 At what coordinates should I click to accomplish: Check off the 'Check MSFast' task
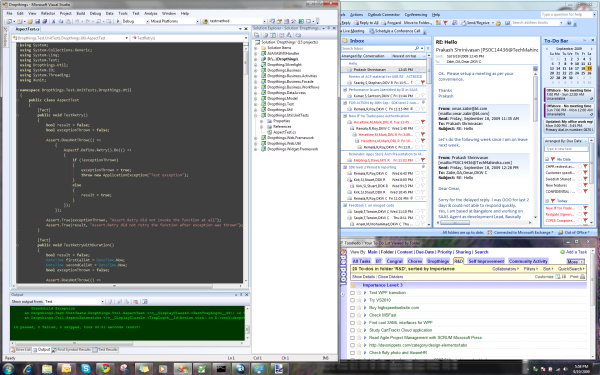(352, 315)
